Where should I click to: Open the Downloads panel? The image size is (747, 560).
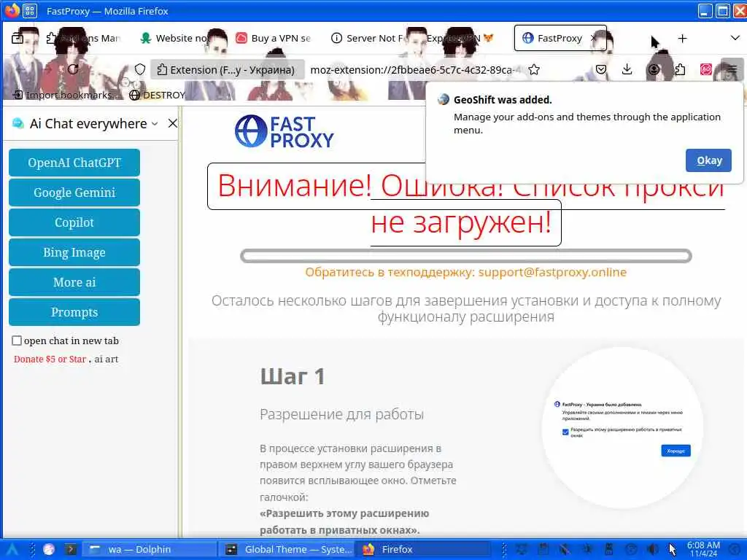click(x=627, y=69)
